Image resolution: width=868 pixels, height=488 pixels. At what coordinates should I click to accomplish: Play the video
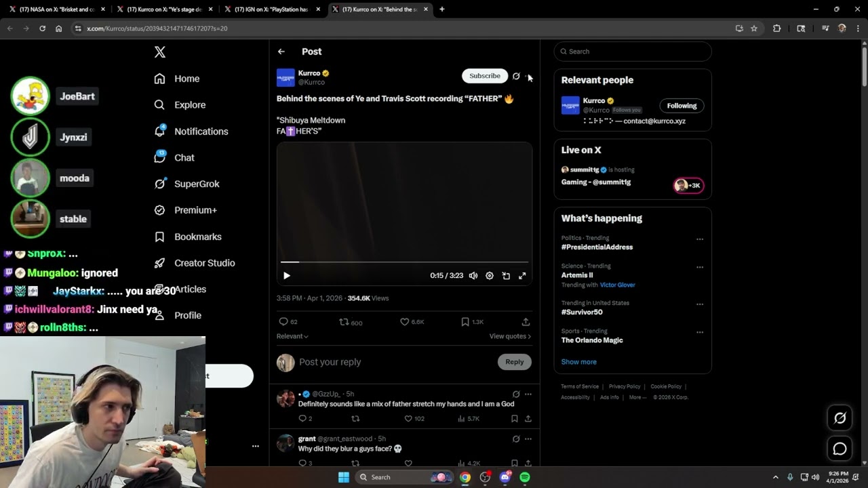pos(287,276)
